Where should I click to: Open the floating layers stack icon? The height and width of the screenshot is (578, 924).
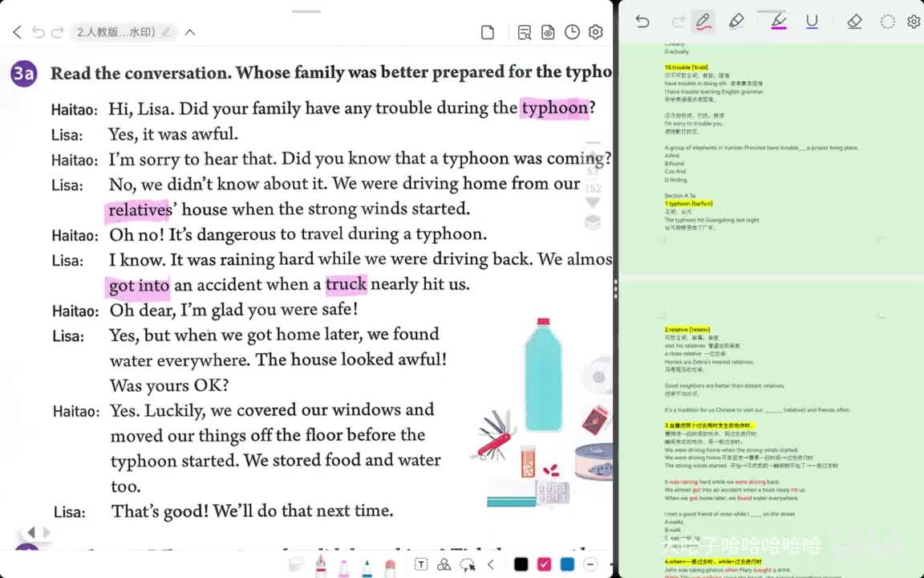(x=593, y=222)
